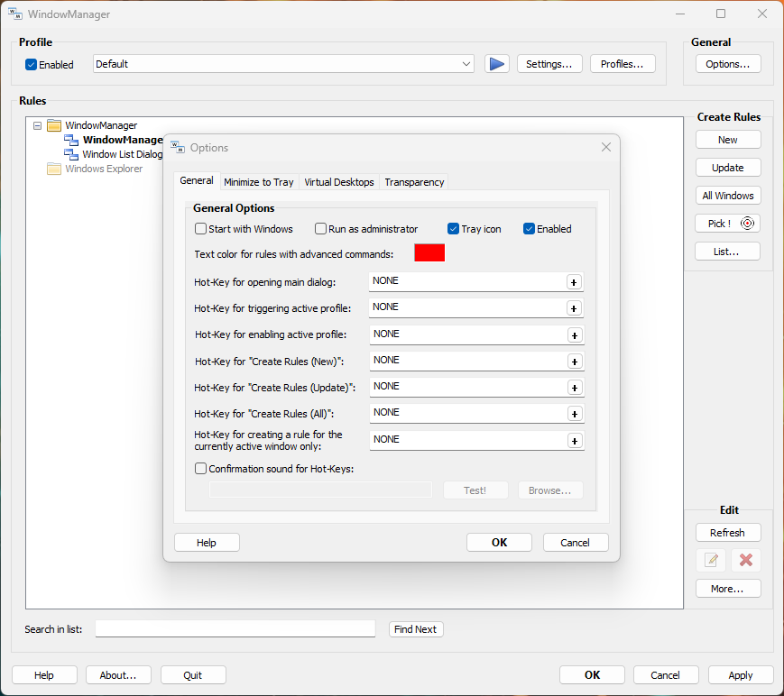This screenshot has width=784, height=696.
Task: Click the red X delete rule icon
Action: 745,560
